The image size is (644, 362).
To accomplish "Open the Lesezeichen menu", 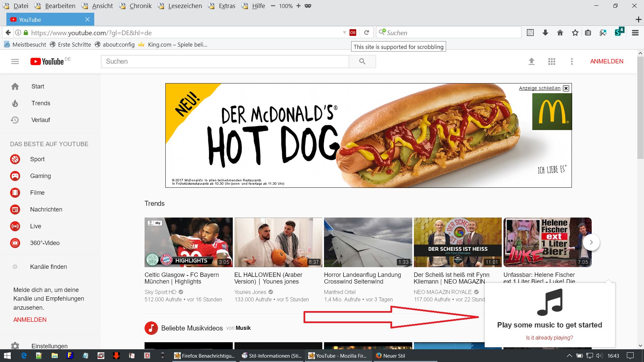I will [185, 6].
